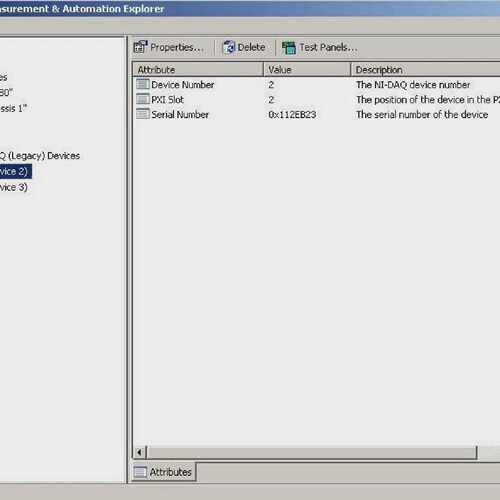The height and width of the screenshot is (500, 500).
Task: Click the Serial Number attribute text
Action: [180, 115]
